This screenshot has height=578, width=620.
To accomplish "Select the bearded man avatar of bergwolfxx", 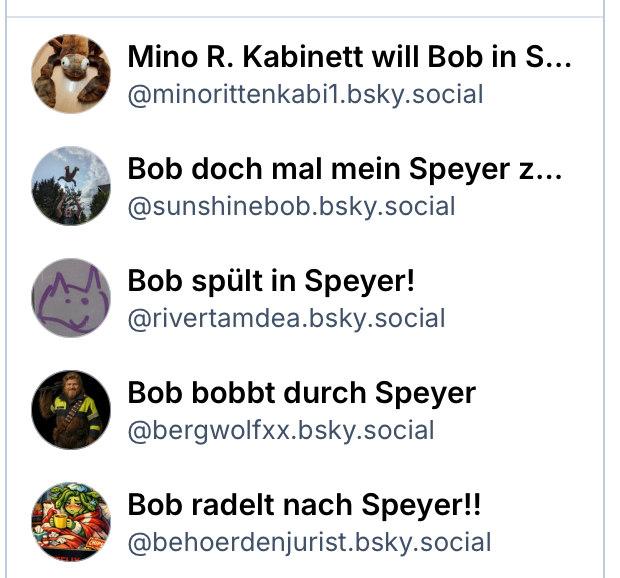I will (71, 410).
